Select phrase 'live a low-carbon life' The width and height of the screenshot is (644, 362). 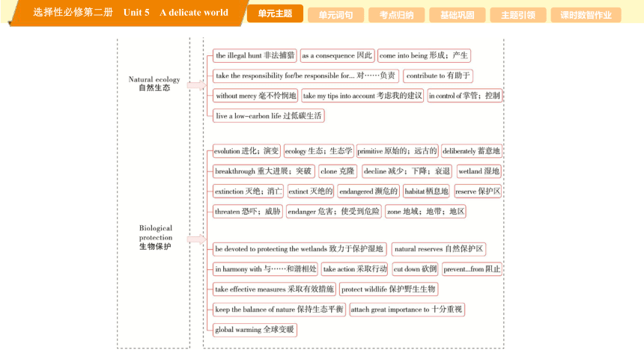(x=269, y=116)
